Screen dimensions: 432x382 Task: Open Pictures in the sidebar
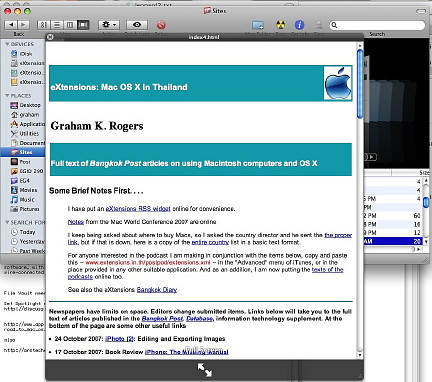[x=25, y=209]
